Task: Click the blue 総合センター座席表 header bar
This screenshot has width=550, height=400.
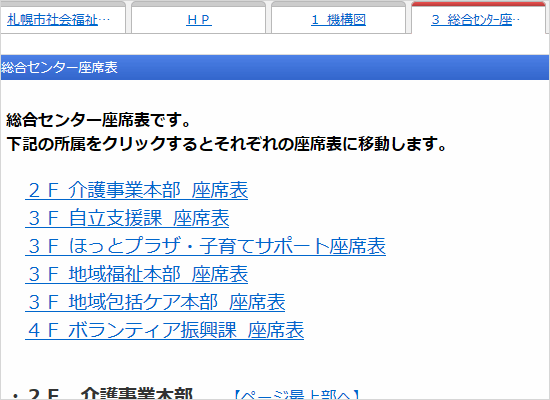Action: [x=275, y=67]
